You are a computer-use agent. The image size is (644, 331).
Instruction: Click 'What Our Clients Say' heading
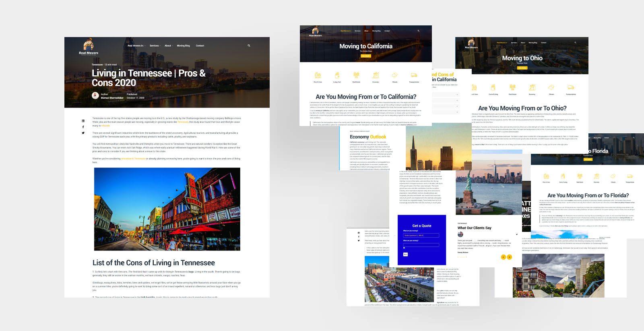click(x=474, y=228)
